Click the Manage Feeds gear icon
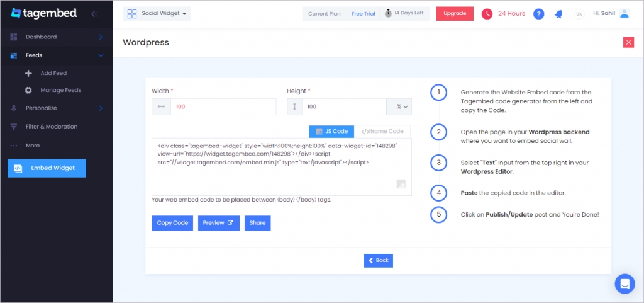This screenshot has width=644, height=303. pyautogui.click(x=28, y=91)
